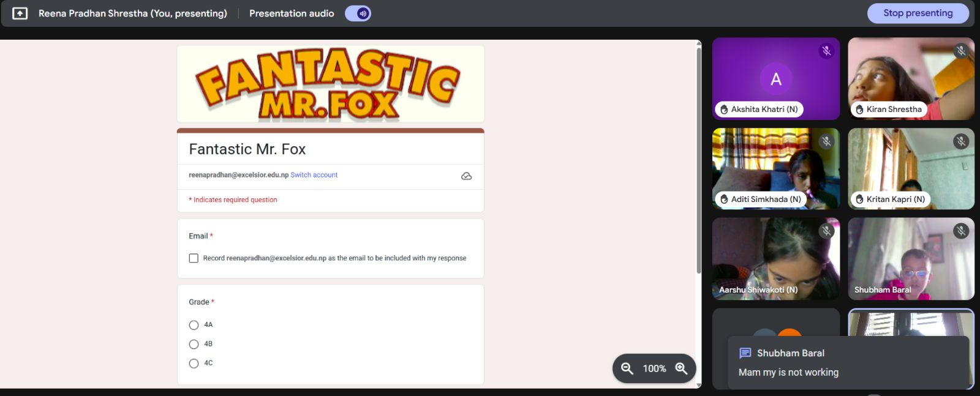Click the Email question label
The width and height of the screenshot is (980, 396).
tap(198, 236)
